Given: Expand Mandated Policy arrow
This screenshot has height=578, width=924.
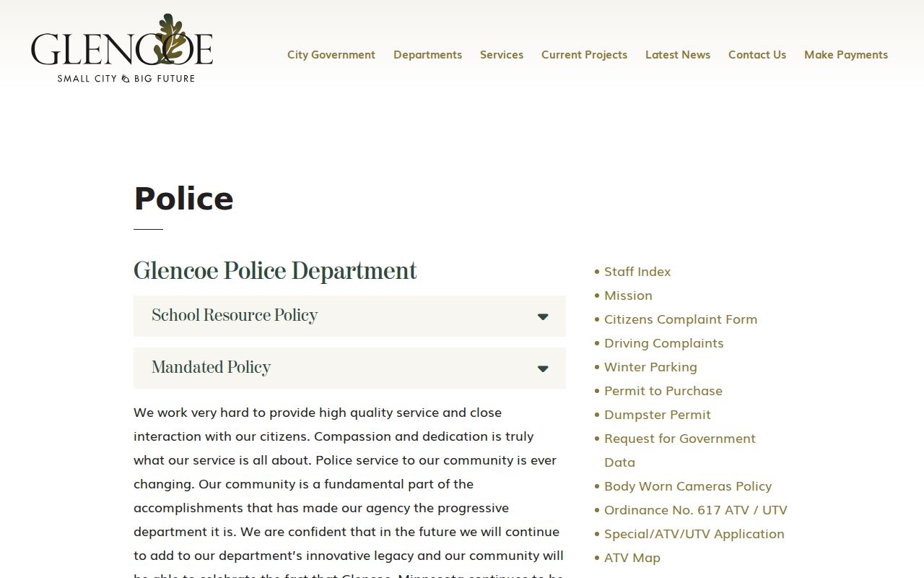Looking at the screenshot, I should click(543, 368).
